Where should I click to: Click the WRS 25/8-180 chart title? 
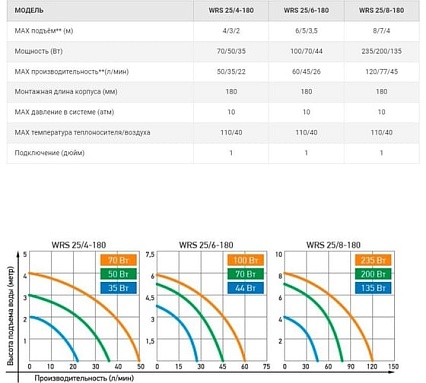coord(333,245)
